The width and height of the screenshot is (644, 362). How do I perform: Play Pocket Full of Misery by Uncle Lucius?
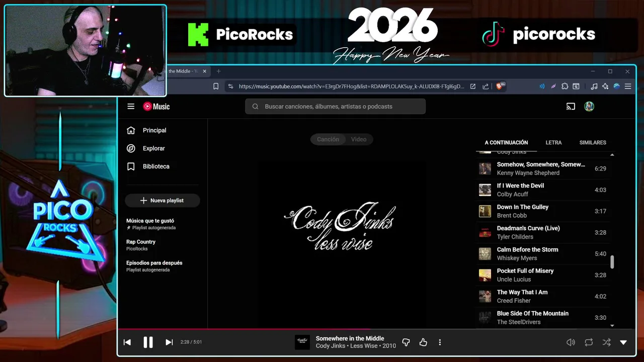[x=542, y=275]
